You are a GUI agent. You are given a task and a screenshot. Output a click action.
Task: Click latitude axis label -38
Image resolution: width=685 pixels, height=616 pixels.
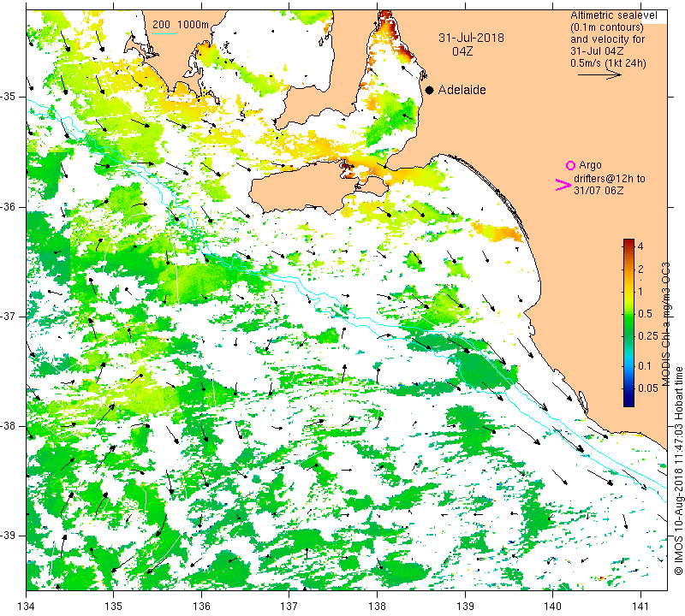click(9, 426)
